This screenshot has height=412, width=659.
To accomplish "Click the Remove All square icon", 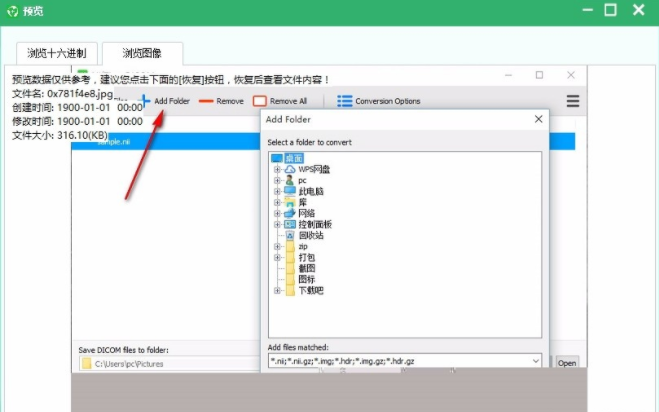I will (260, 101).
